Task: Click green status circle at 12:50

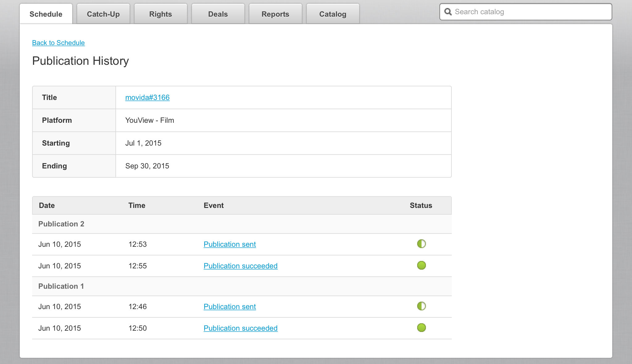Action: (421, 328)
